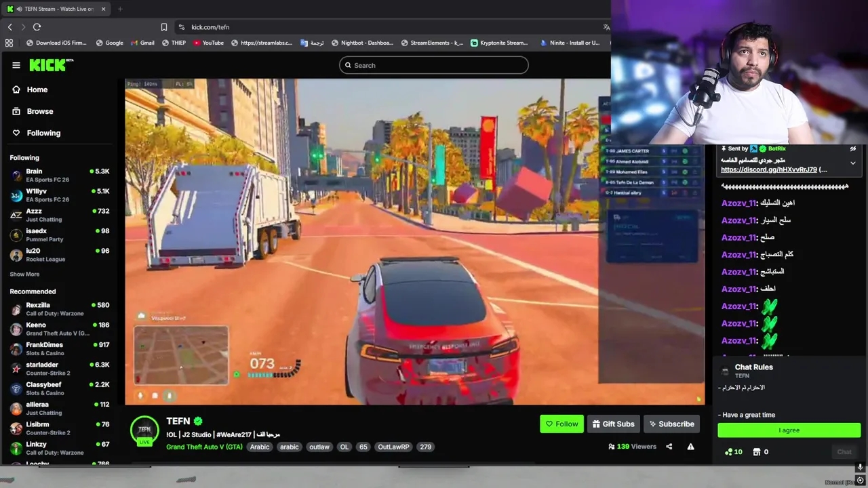Click the microphone icon at bottom right

(x=860, y=468)
